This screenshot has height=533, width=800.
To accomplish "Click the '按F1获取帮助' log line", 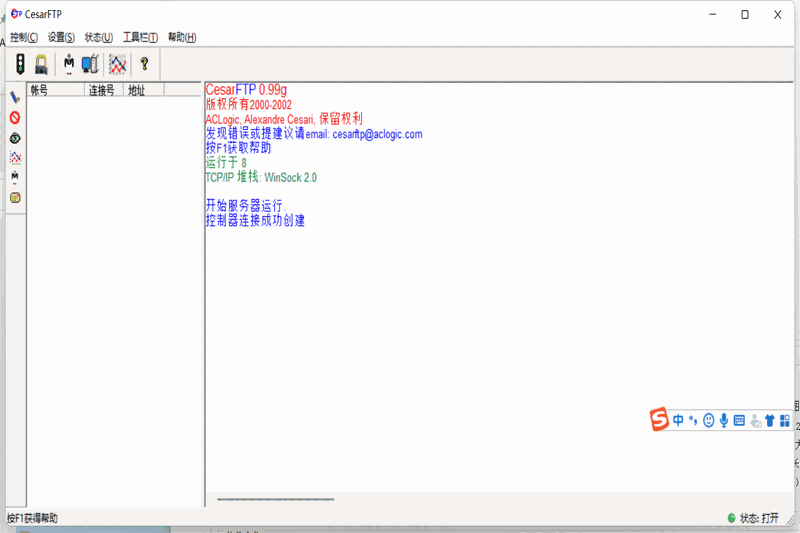I will pyautogui.click(x=238, y=148).
